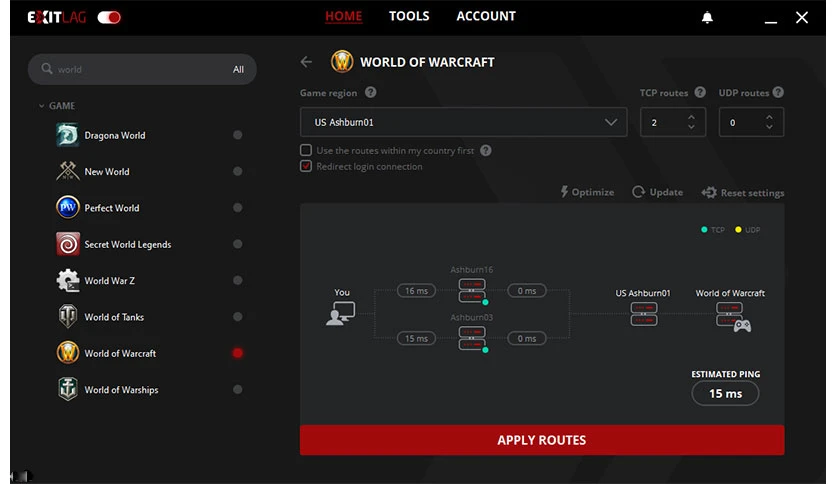Collapse the GAME list section

42,106
